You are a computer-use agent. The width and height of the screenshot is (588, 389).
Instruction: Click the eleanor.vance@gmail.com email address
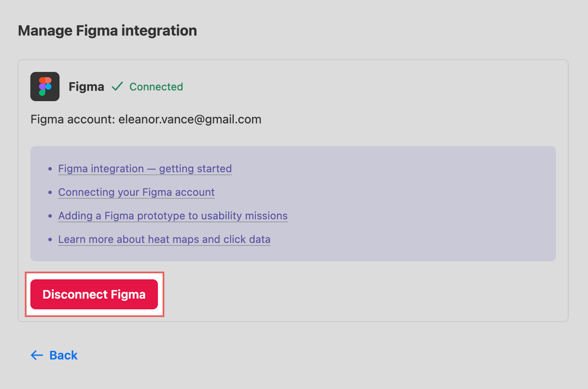tap(190, 119)
